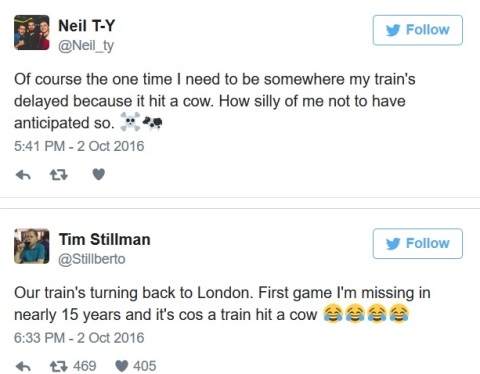Reply to Tim Stillman's tweet

pyautogui.click(x=23, y=366)
